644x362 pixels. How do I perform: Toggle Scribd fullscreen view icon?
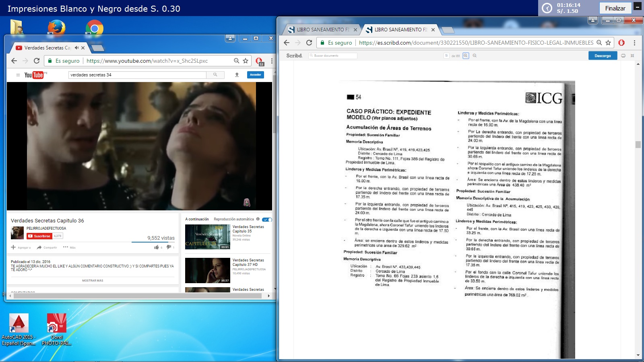click(x=632, y=56)
